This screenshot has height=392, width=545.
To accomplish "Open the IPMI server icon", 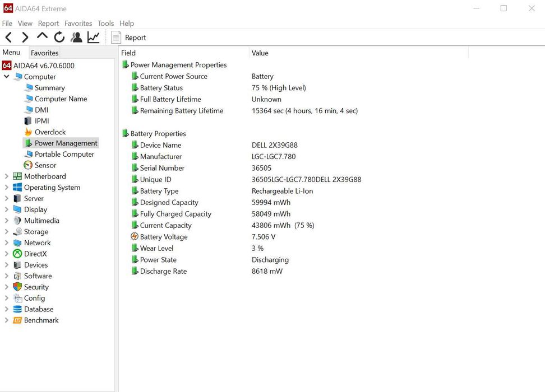I will [x=28, y=121].
